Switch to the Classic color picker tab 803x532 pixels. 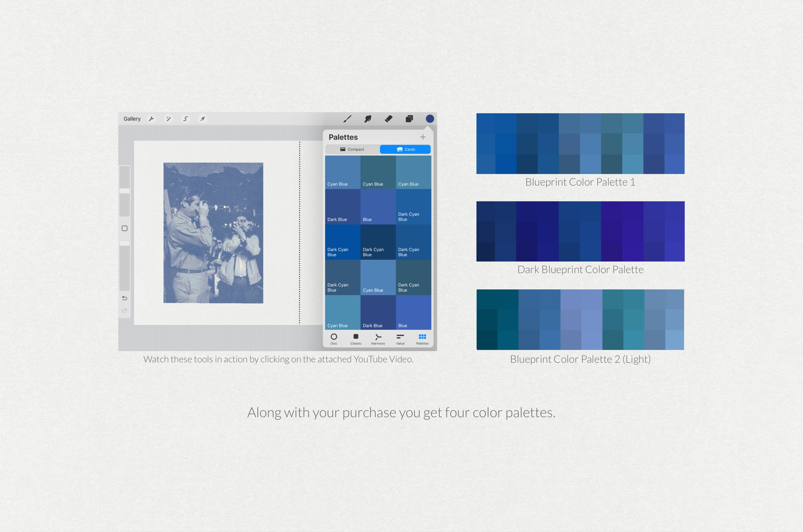click(355, 338)
